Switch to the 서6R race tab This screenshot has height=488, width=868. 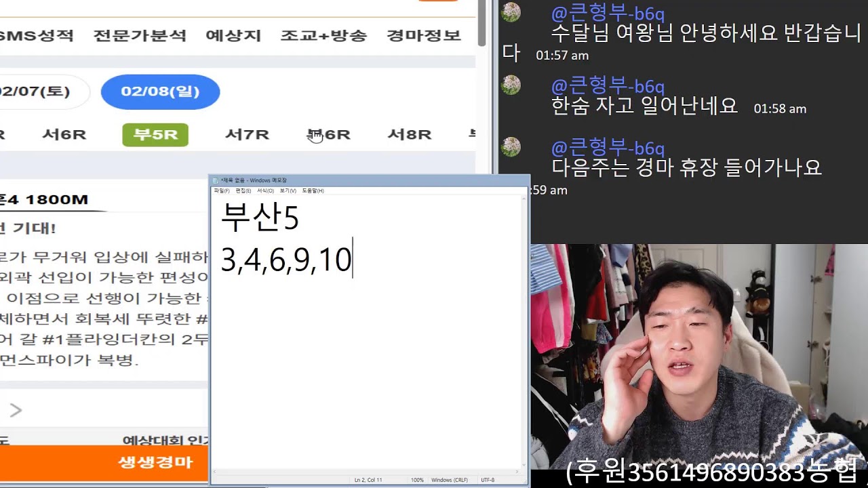point(64,135)
